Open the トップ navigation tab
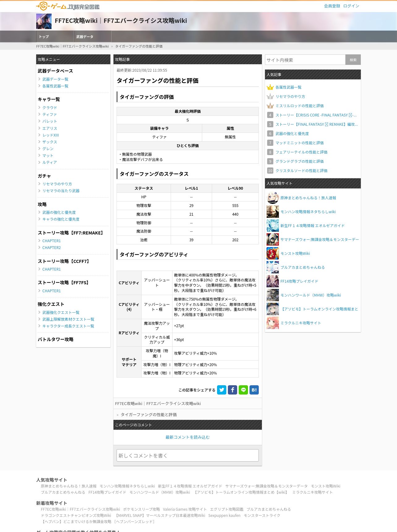This screenshot has width=397, height=532. coord(55,36)
